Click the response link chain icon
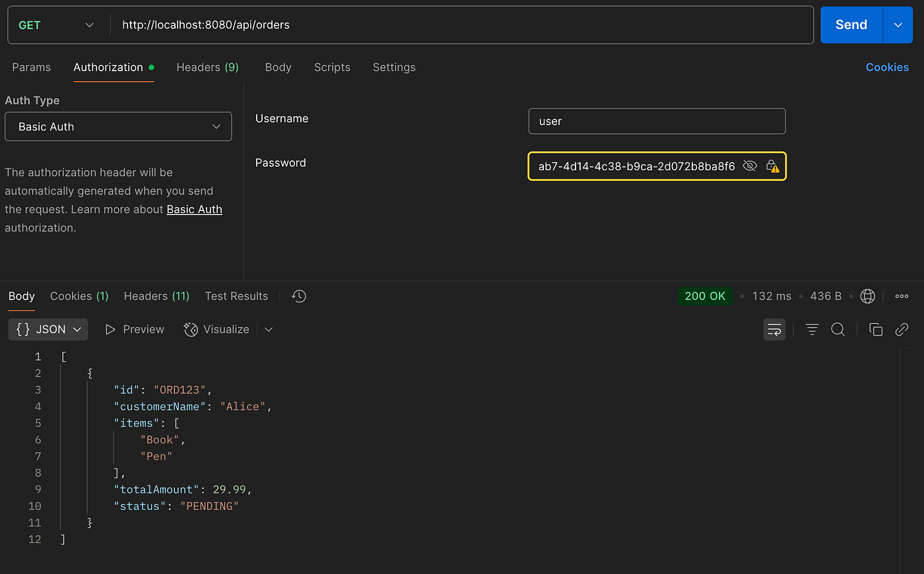The image size is (924, 574). point(902,329)
